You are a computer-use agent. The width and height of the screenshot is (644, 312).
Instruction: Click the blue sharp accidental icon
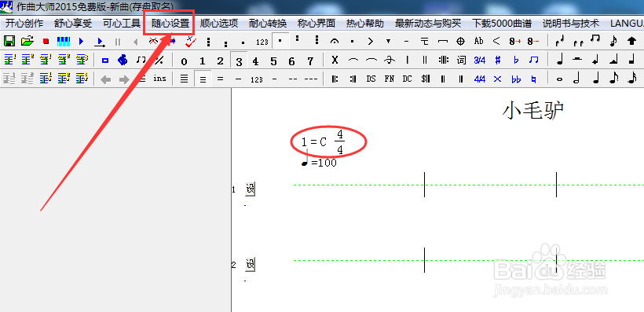click(x=498, y=60)
